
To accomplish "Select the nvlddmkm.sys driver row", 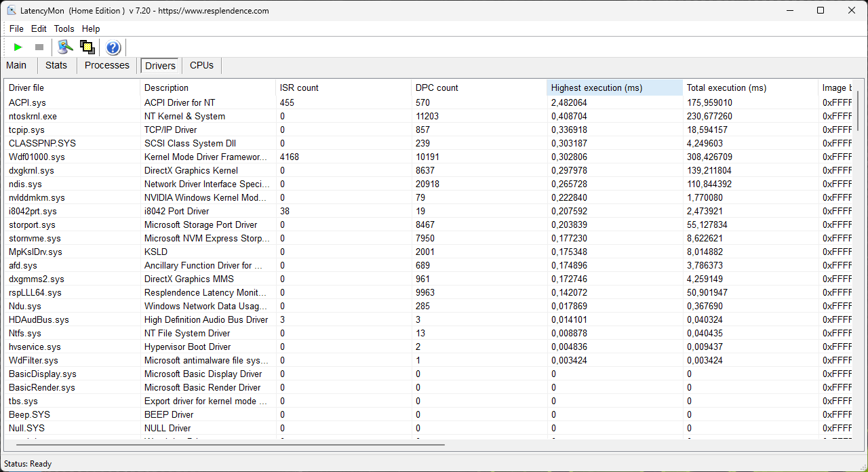I will click(429, 197).
